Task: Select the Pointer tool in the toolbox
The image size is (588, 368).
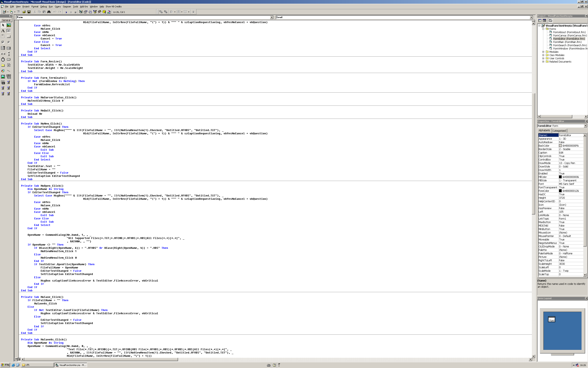Action: point(3,25)
